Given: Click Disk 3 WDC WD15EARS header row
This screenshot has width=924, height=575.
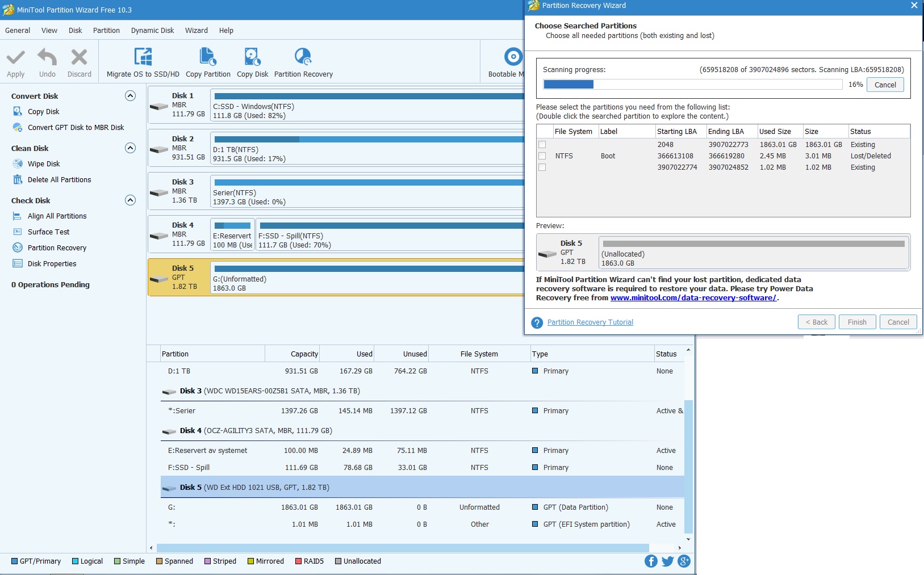Looking at the screenshot, I should (422, 391).
